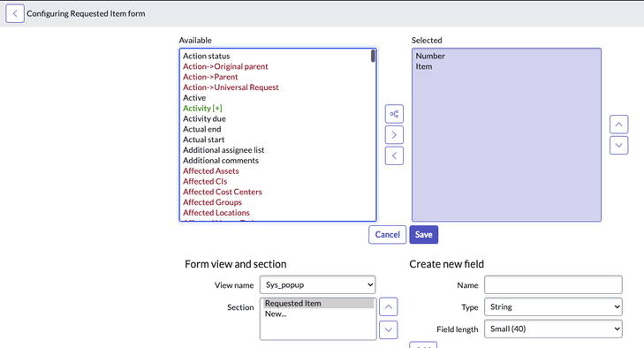Click the expand reference fields icon
Image resolution: width=644 pixels, height=348 pixels.
coord(394,114)
